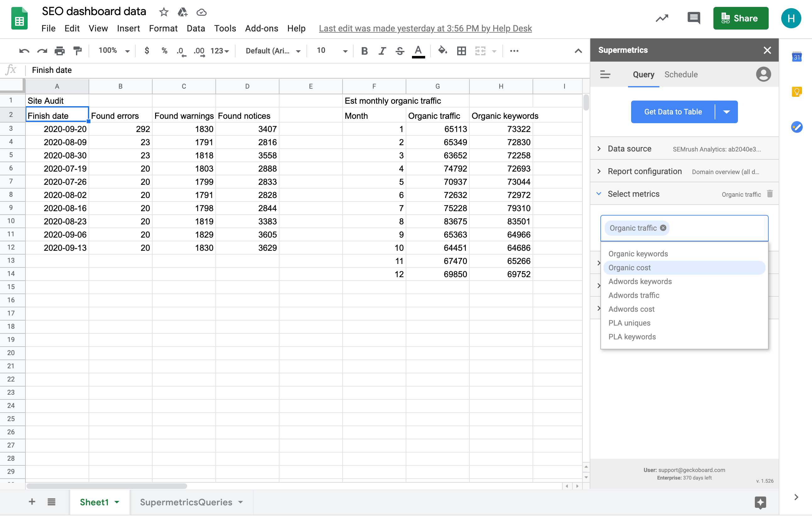Open the text color picker
The width and height of the screenshot is (812, 516).
(x=418, y=51)
